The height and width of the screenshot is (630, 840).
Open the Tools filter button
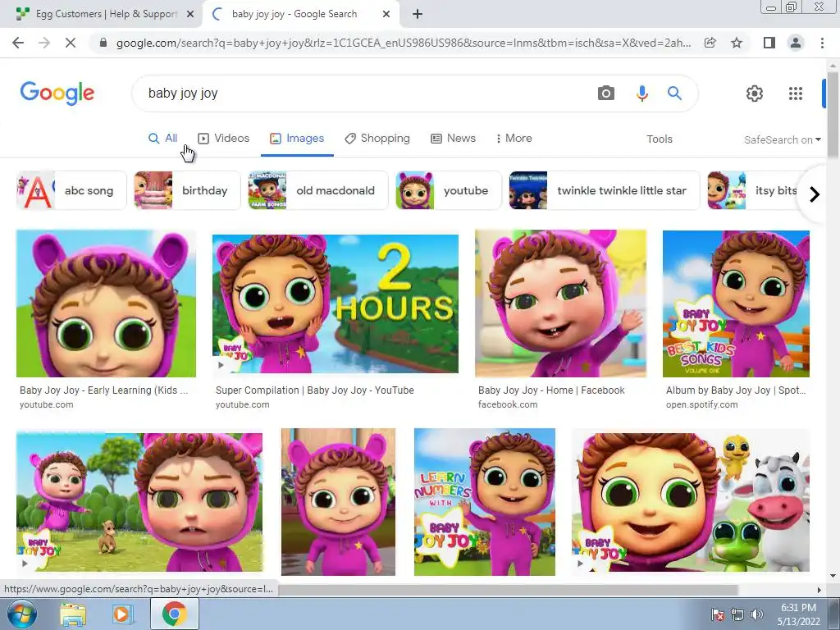pyautogui.click(x=659, y=139)
